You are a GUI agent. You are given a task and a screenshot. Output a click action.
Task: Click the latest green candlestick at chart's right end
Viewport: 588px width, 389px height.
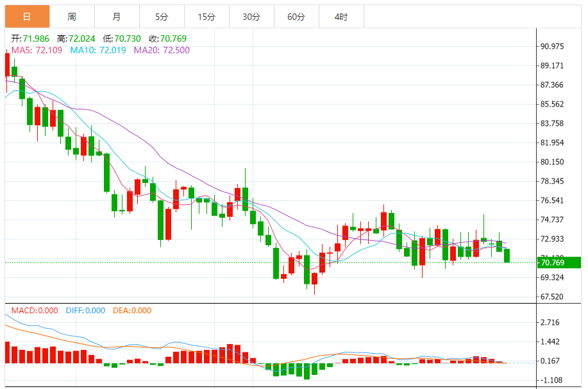[x=507, y=255]
